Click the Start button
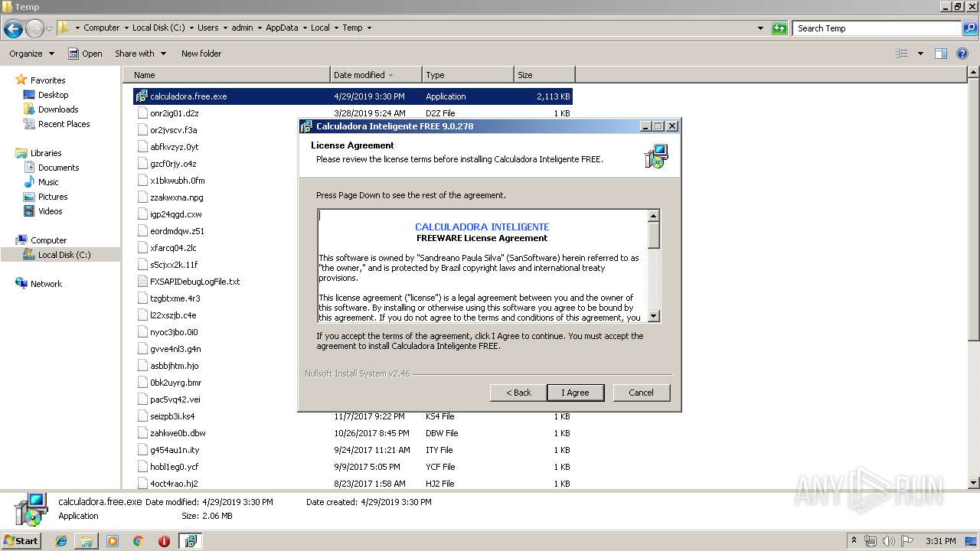 point(21,541)
